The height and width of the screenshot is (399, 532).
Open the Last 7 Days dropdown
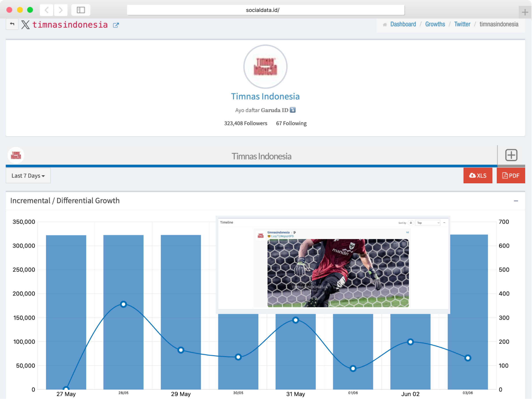[28, 176]
